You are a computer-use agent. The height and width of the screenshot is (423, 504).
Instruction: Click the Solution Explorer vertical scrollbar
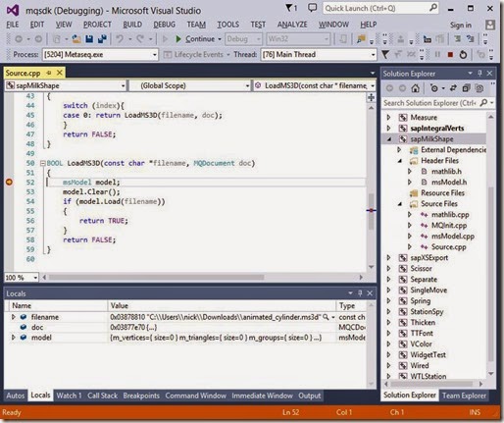(x=490, y=274)
